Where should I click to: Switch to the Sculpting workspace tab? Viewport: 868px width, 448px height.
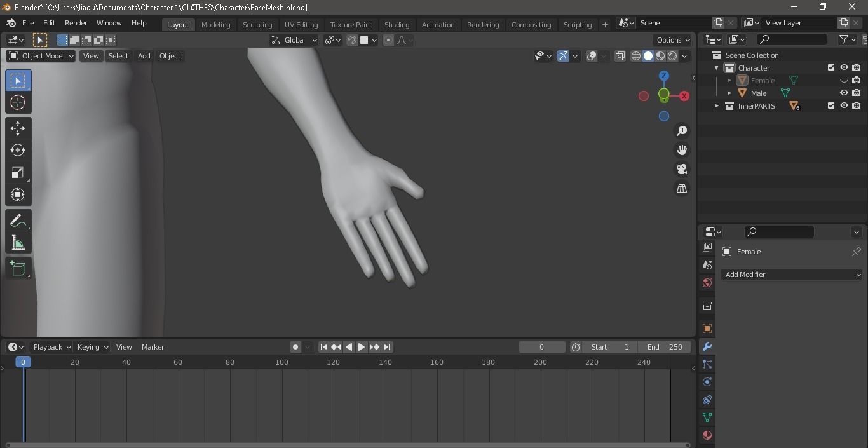257,24
